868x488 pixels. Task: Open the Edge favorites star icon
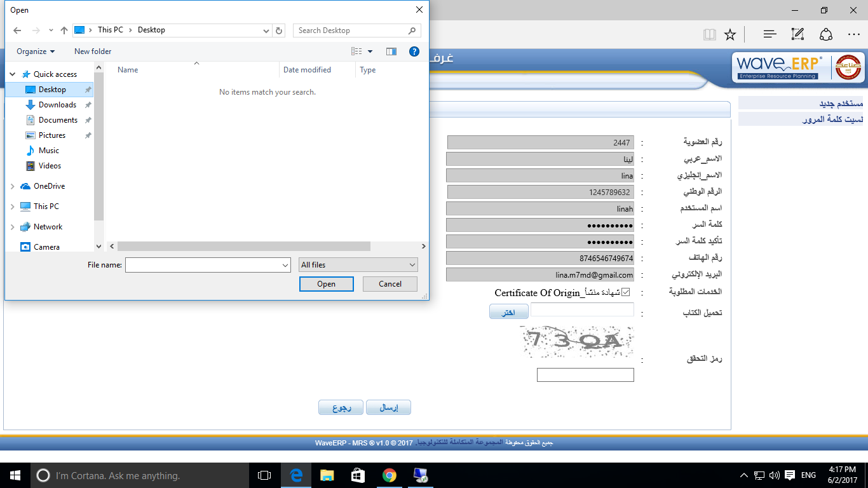730,34
